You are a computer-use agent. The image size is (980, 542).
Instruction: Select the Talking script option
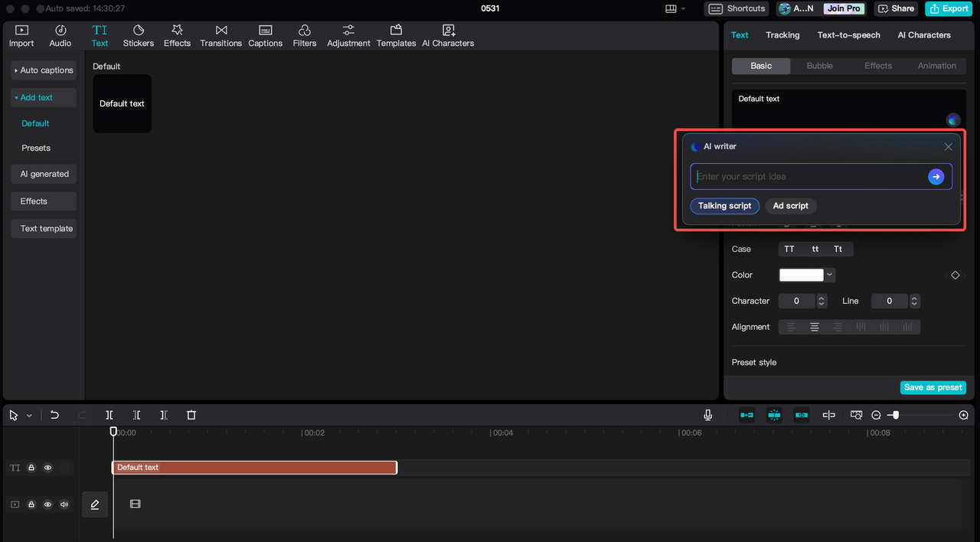[x=725, y=206]
